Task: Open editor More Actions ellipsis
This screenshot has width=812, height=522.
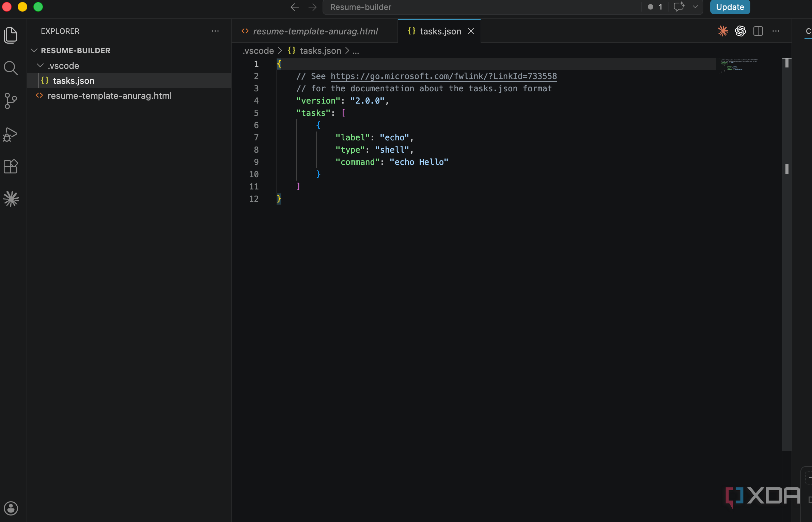Action: [776, 31]
